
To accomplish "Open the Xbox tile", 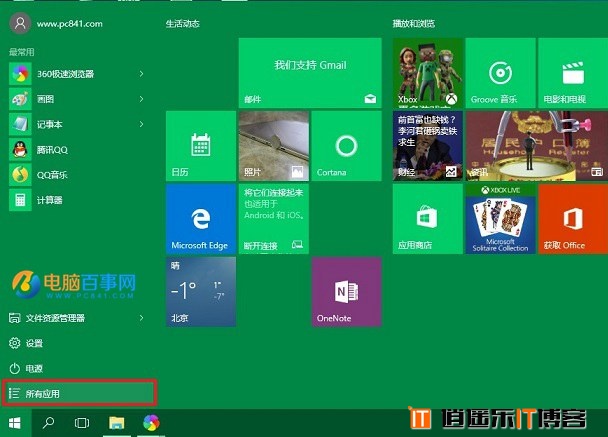I will [x=428, y=73].
